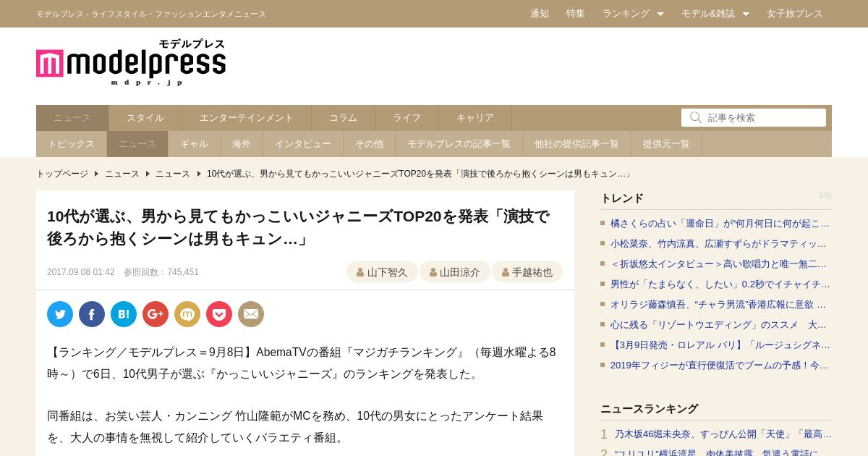868x456 pixels.
Task: Open 他社の提供記事一覧 sub tab
Action: coord(577,144)
